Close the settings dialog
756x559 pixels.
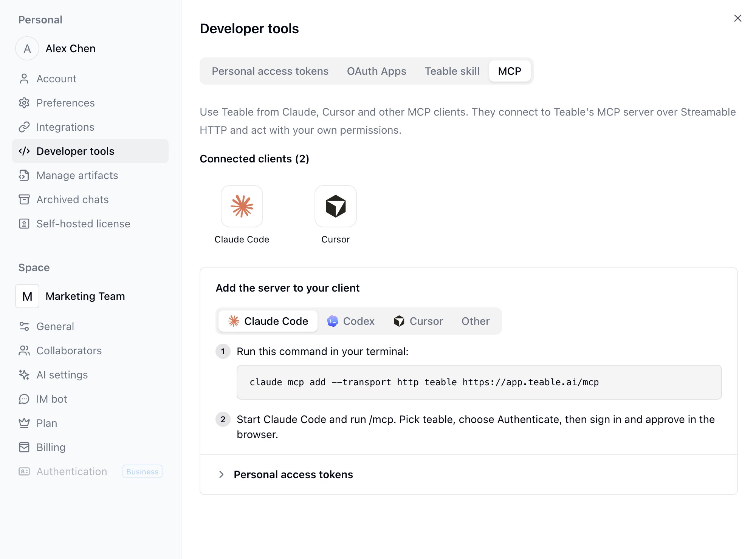tap(737, 18)
